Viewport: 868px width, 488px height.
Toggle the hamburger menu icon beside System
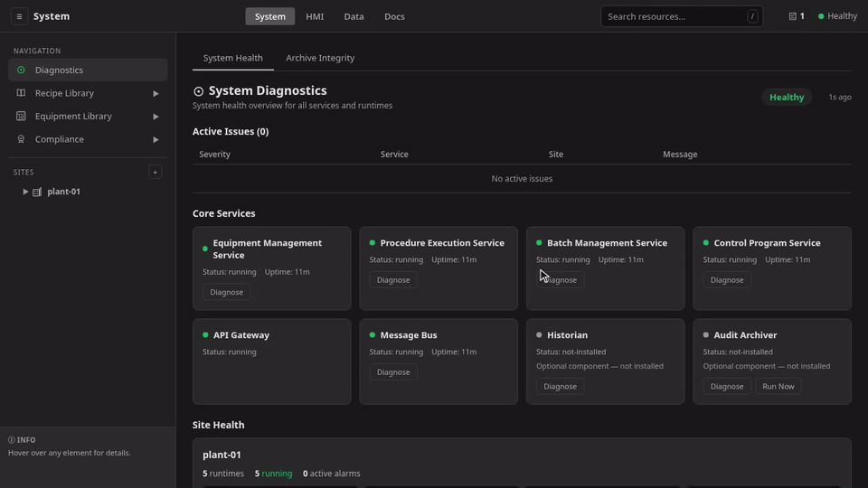point(19,16)
